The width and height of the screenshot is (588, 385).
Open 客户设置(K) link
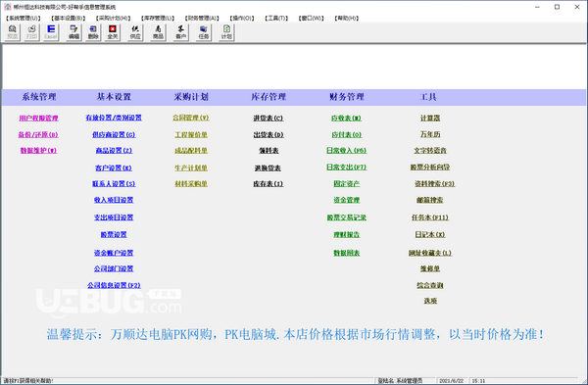114,168
